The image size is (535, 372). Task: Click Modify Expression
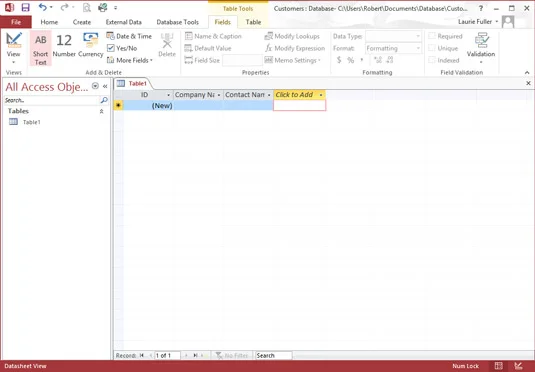(295, 48)
